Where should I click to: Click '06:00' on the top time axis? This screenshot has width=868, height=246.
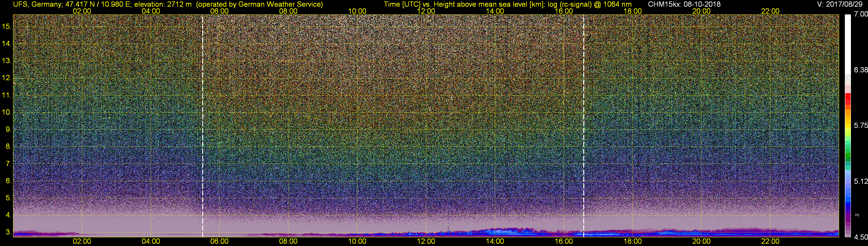(x=219, y=11)
